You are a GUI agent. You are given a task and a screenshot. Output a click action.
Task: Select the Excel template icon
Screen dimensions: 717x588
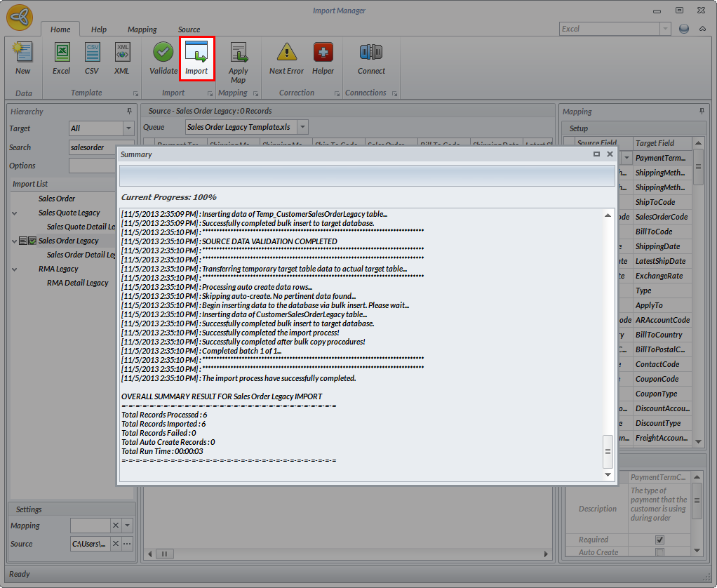(x=61, y=58)
